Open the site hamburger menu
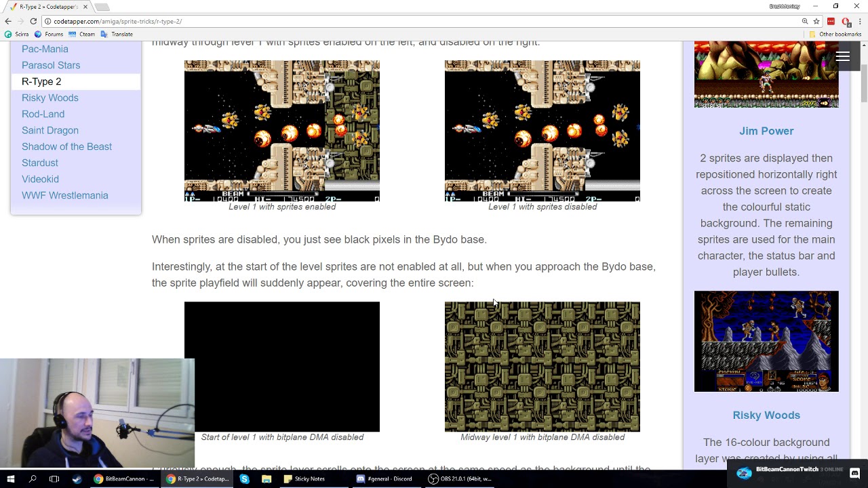Image resolution: width=868 pixels, height=488 pixels. [x=842, y=57]
